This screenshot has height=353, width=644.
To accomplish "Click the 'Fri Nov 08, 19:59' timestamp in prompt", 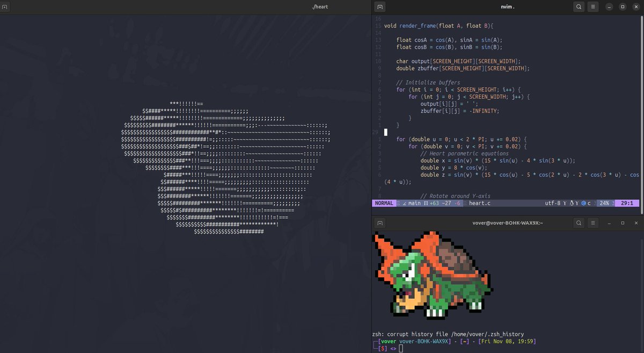I will pyautogui.click(x=508, y=341).
